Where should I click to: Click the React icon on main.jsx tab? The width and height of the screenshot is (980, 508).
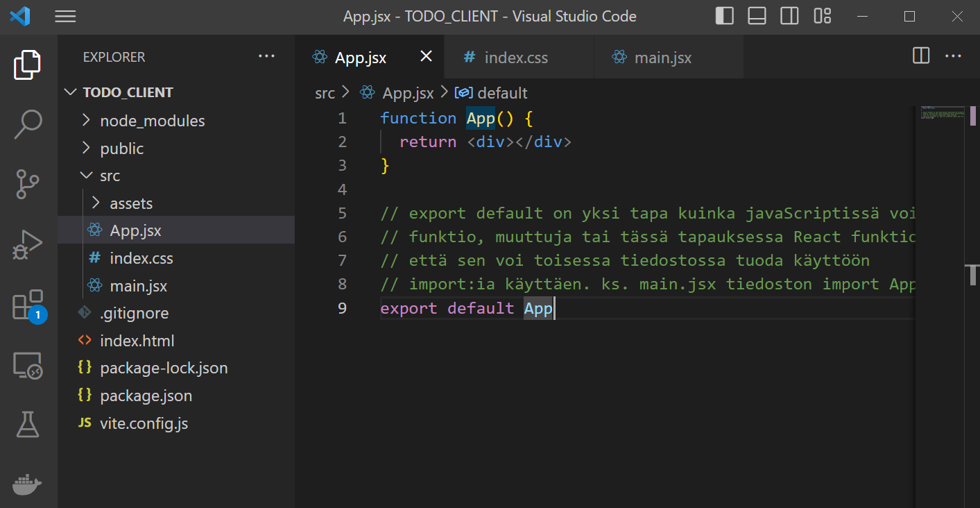(619, 57)
